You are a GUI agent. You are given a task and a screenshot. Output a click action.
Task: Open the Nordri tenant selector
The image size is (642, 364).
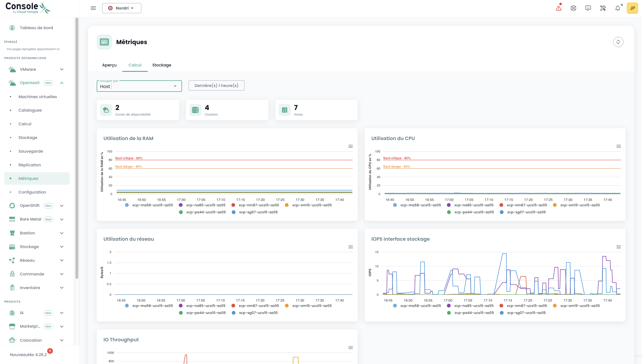[x=122, y=8]
